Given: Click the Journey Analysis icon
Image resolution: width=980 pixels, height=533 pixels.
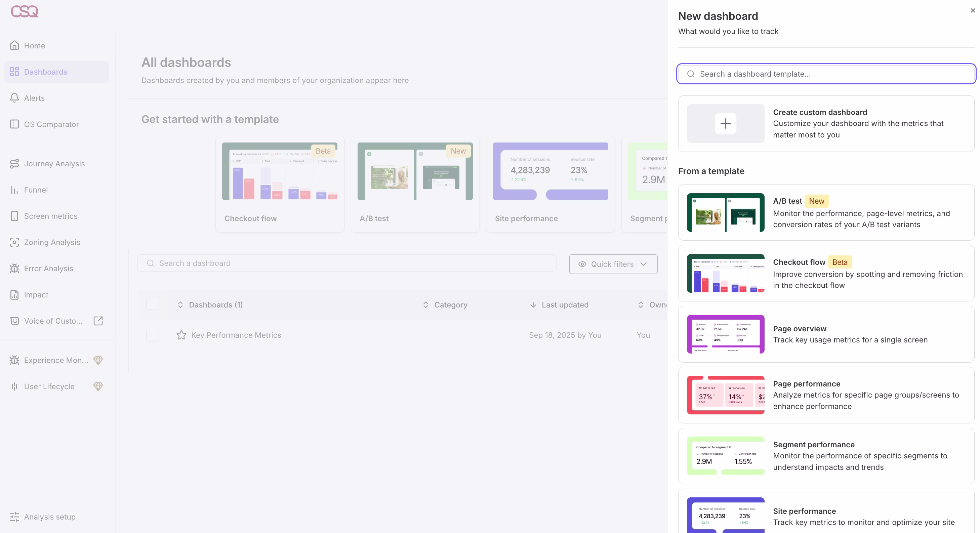Looking at the screenshot, I should click(x=14, y=164).
